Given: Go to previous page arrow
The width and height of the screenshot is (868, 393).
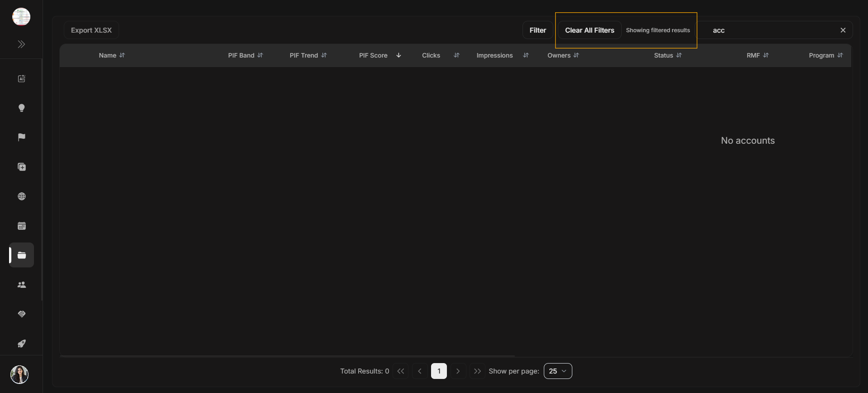Looking at the screenshot, I should pyautogui.click(x=420, y=371).
